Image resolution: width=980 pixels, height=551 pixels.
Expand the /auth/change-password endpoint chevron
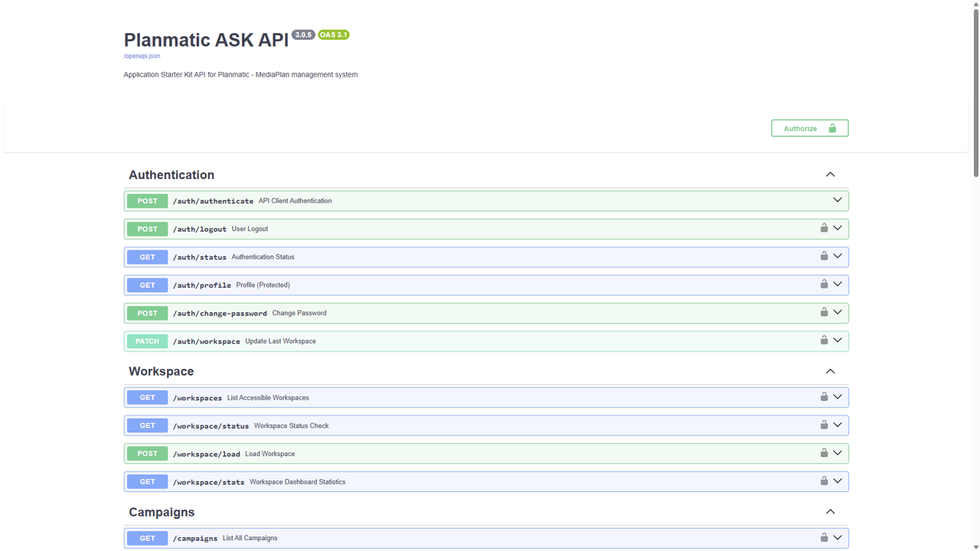pyautogui.click(x=838, y=312)
